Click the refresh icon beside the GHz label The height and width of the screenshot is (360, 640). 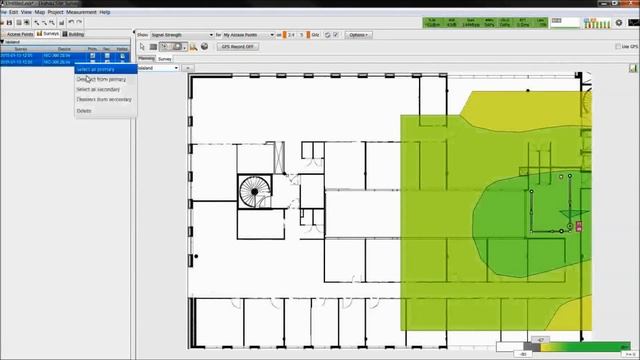click(327, 35)
